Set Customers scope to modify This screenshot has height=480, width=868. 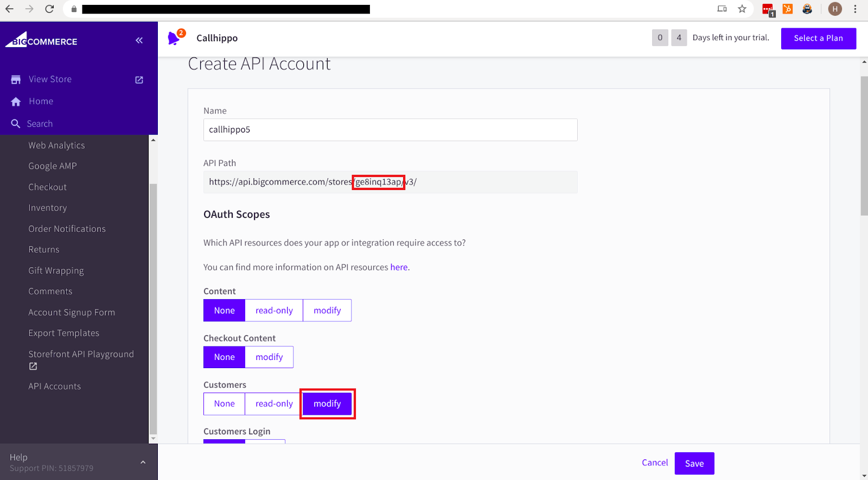tap(327, 404)
